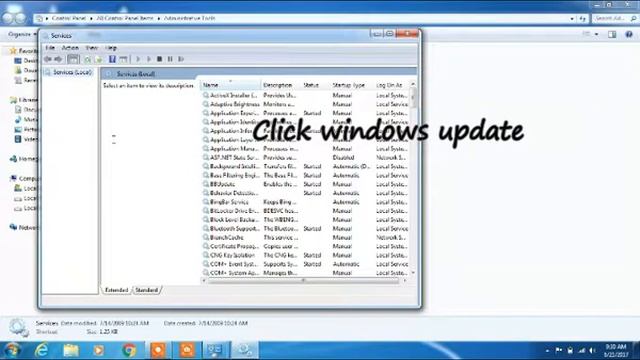Click the Services gear icon on taskbar

(245, 350)
